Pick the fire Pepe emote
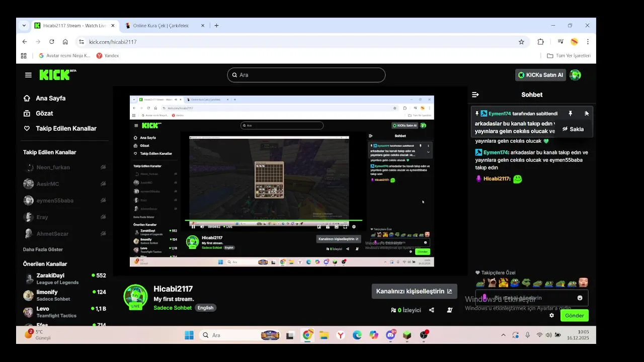Viewport: 644px width, 362px height. click(504, 283)
